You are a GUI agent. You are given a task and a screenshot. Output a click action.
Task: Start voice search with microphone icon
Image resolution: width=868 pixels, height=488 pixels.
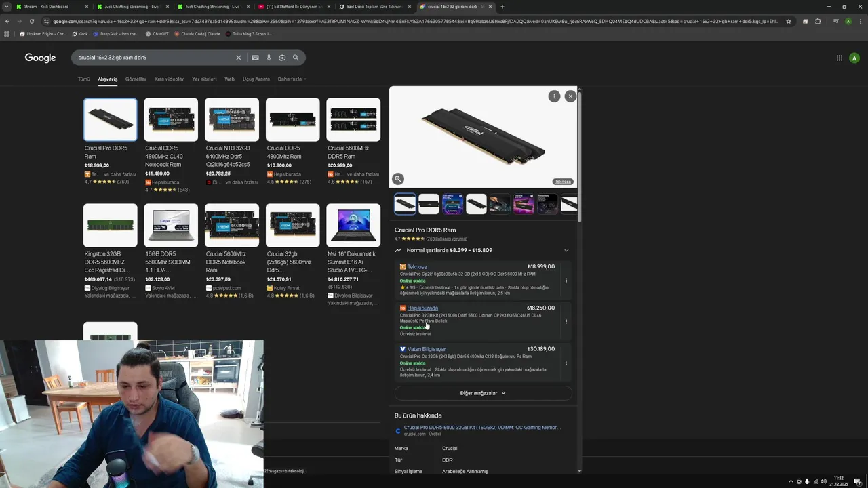point(269,58)
